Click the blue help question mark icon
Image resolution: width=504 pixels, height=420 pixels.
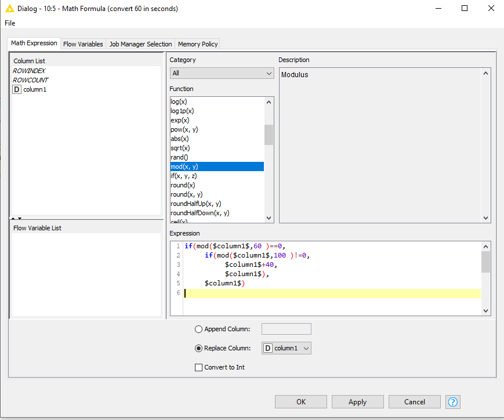452,401
